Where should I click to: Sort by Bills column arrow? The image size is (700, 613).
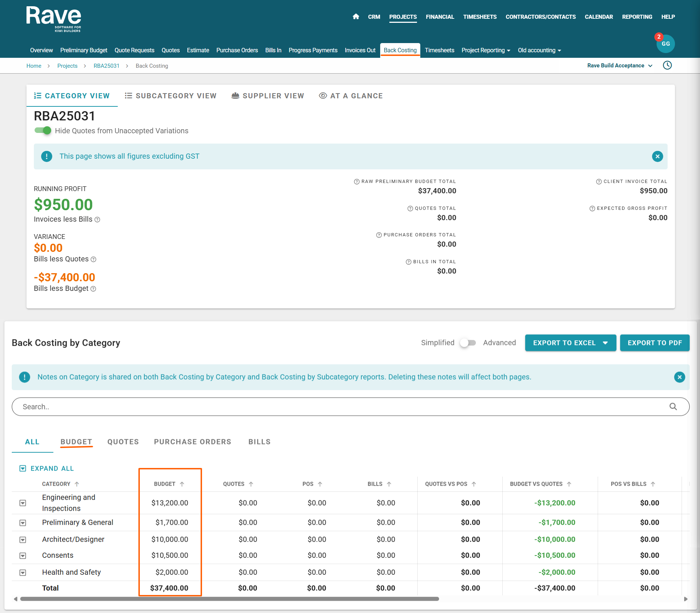389,484
